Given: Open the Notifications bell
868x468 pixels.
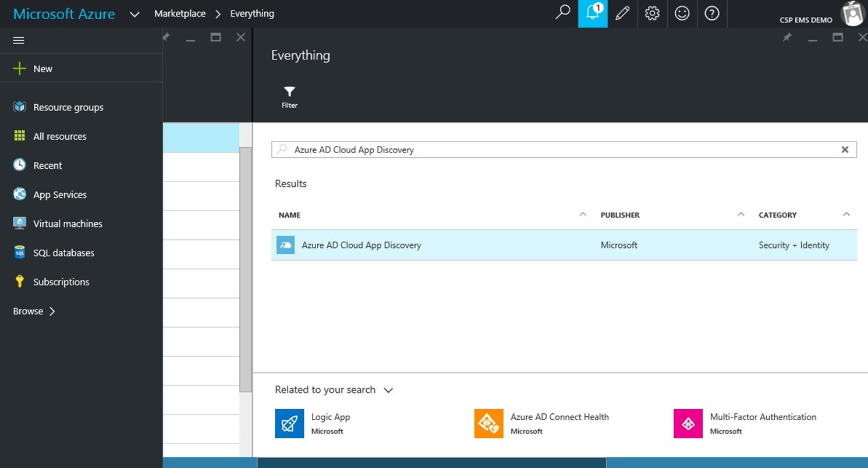Looking at the screenshot, I should click(593, 13).
